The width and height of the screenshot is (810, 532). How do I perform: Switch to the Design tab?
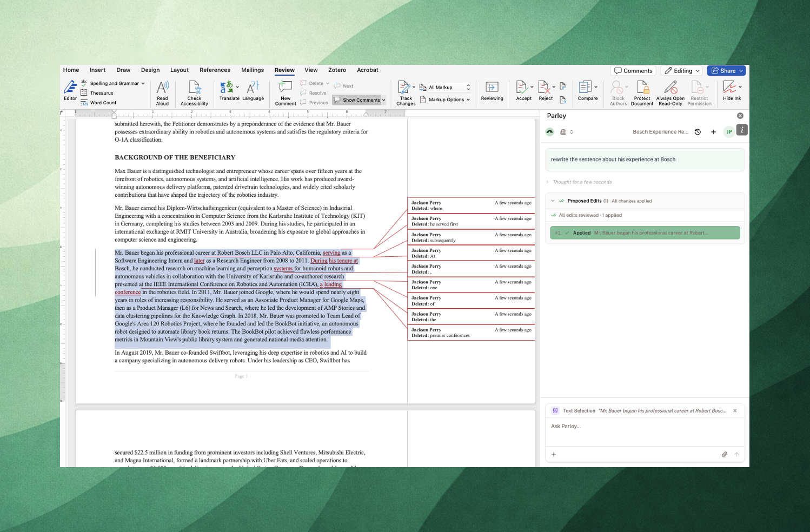click(x=150, y=70)
